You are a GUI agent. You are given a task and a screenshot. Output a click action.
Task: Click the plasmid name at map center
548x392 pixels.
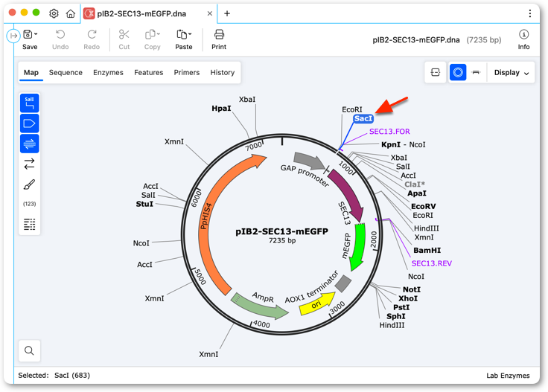[x=281, y=231]
